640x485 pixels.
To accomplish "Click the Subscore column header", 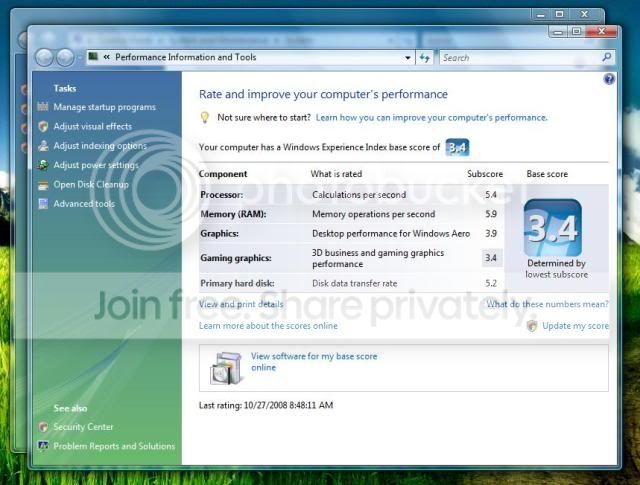I will pos(485,174).
